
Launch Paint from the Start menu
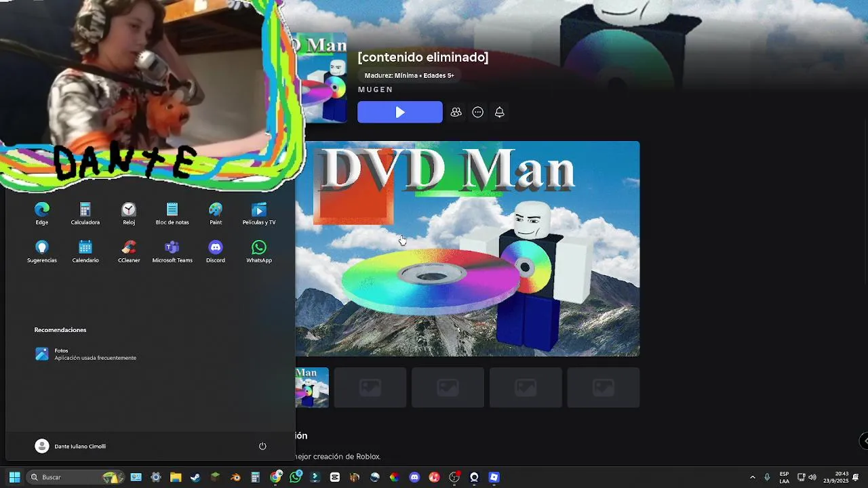point(216,213)
